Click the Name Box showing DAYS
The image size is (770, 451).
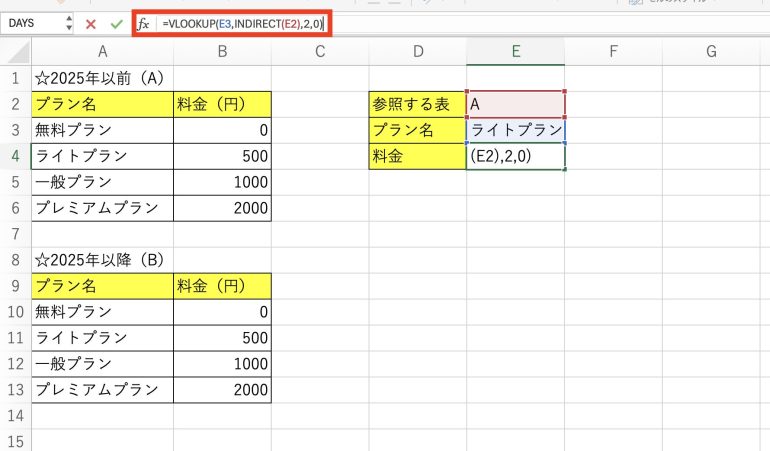pyautogui.click(x=32, y=23)
